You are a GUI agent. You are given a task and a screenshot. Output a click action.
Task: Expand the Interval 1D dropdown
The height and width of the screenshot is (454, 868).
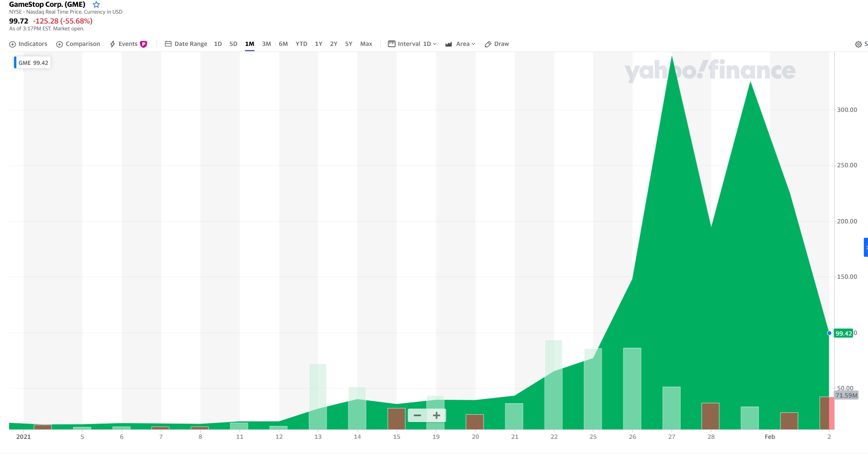coord(412,44)
